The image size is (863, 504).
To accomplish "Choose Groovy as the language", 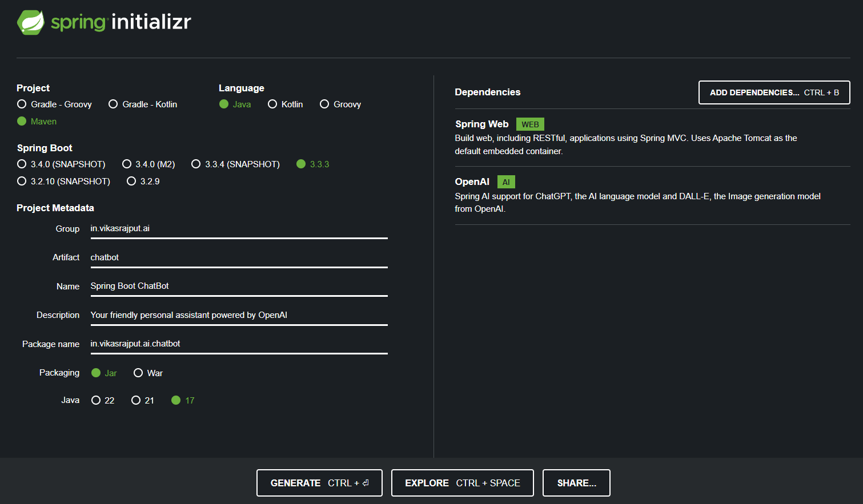I will 340,104.
